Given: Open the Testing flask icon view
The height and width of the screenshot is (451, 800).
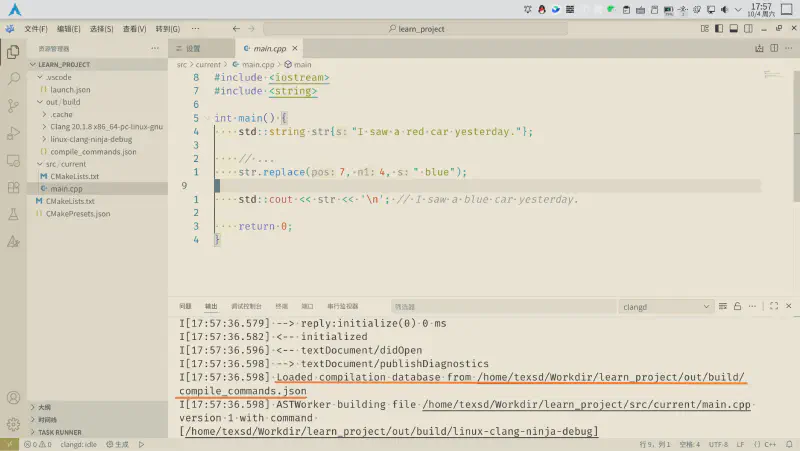Looking at the screenshot, I should pyautogui.click(x=13, y=213).
